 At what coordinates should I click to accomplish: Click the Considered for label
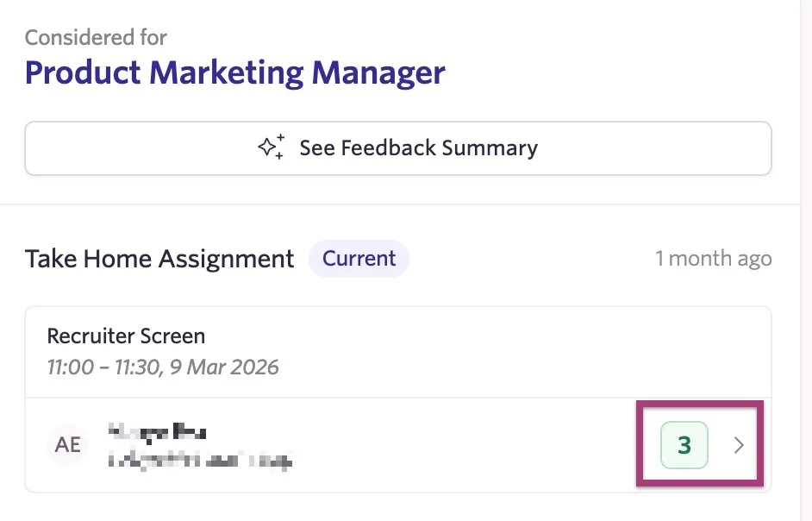click(96, 37)
